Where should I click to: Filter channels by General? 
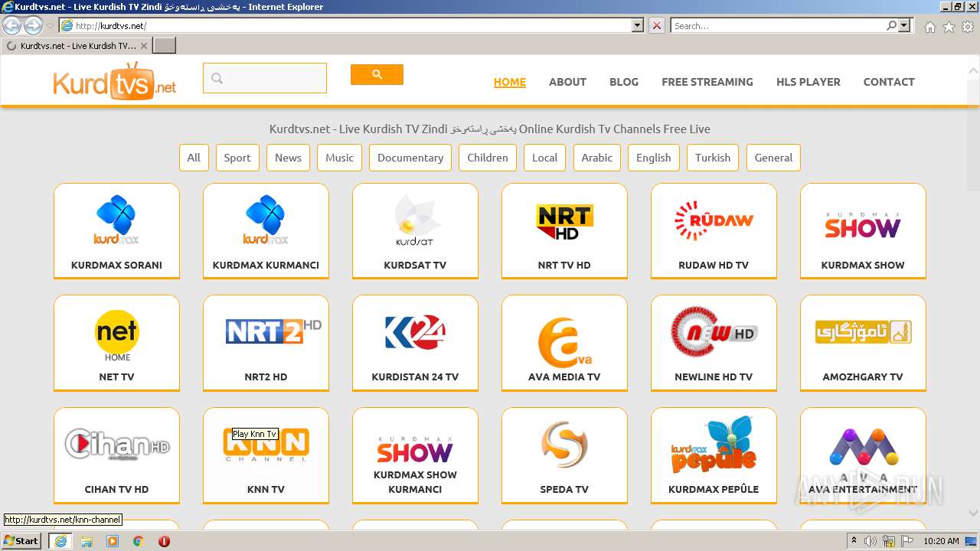pos(773,158)
